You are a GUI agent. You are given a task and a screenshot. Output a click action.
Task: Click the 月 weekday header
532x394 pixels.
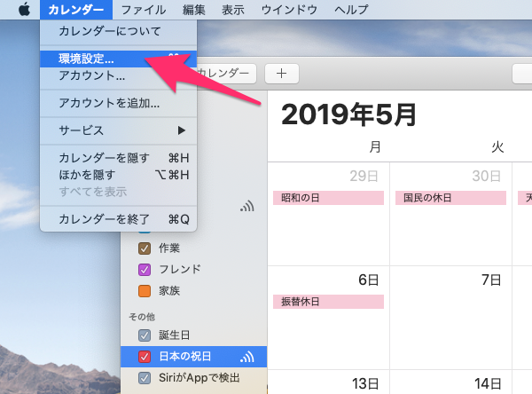[374, 147]
